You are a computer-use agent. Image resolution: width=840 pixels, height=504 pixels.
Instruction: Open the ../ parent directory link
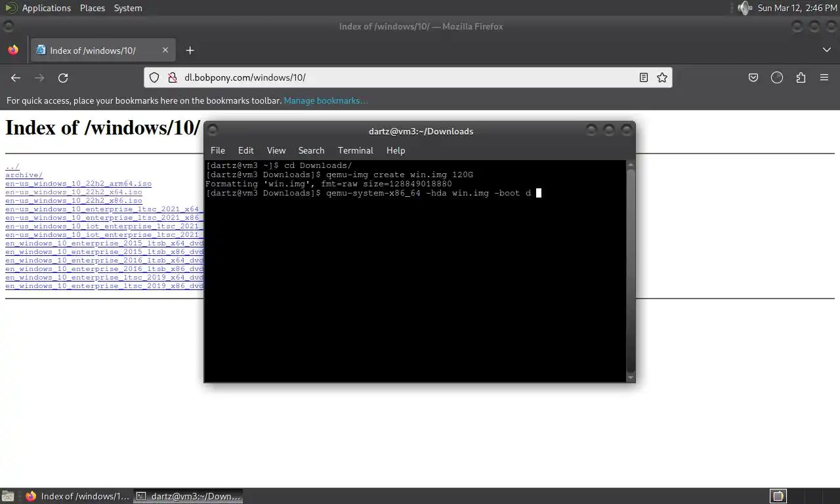click(x=12, y=167)
